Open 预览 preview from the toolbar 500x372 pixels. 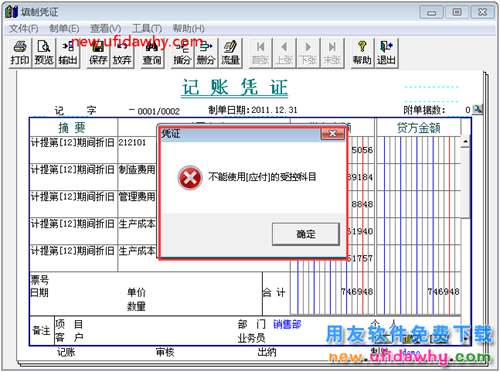coord(44,53)
